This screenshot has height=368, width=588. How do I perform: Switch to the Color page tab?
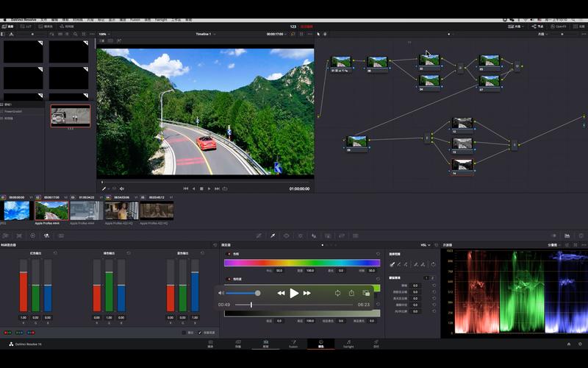click(x=321, y=344)
